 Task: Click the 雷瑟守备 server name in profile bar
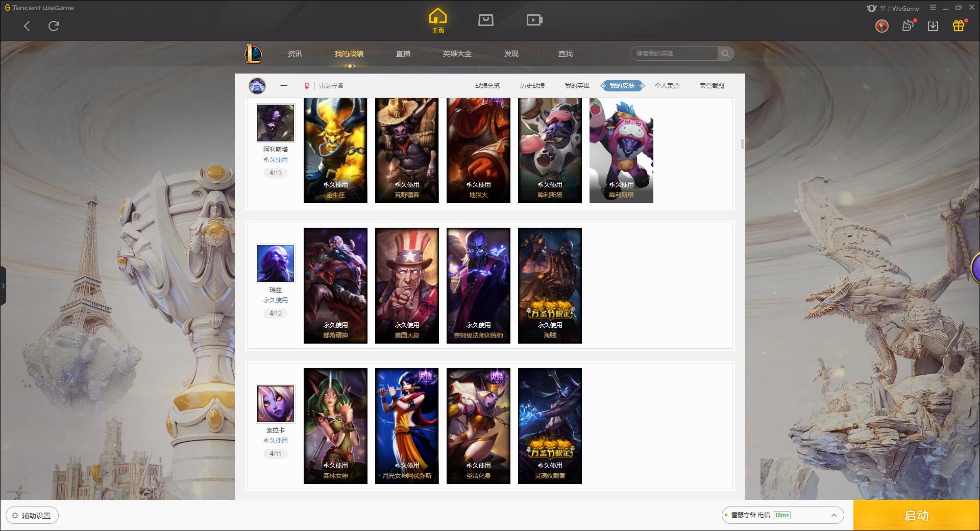[x=331, y=86]
